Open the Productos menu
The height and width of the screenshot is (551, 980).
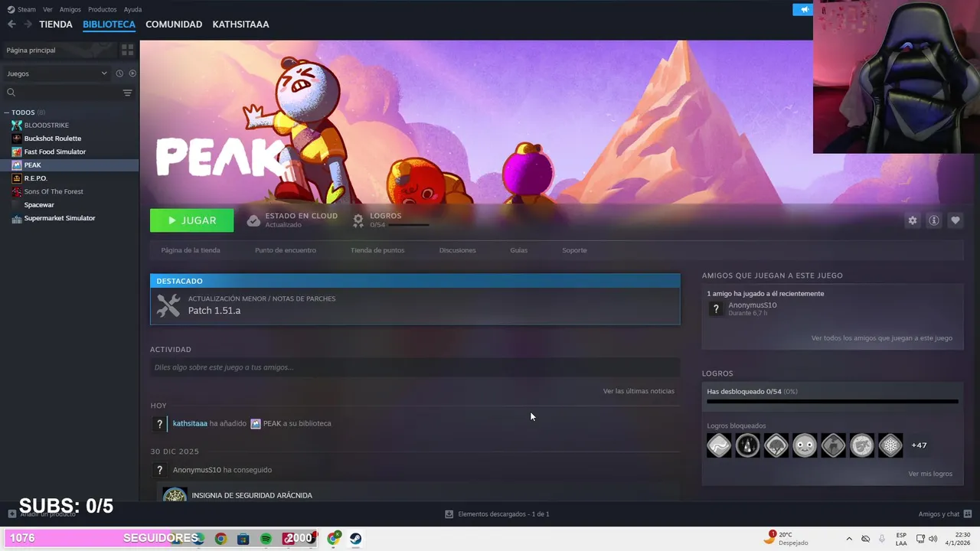102,9
